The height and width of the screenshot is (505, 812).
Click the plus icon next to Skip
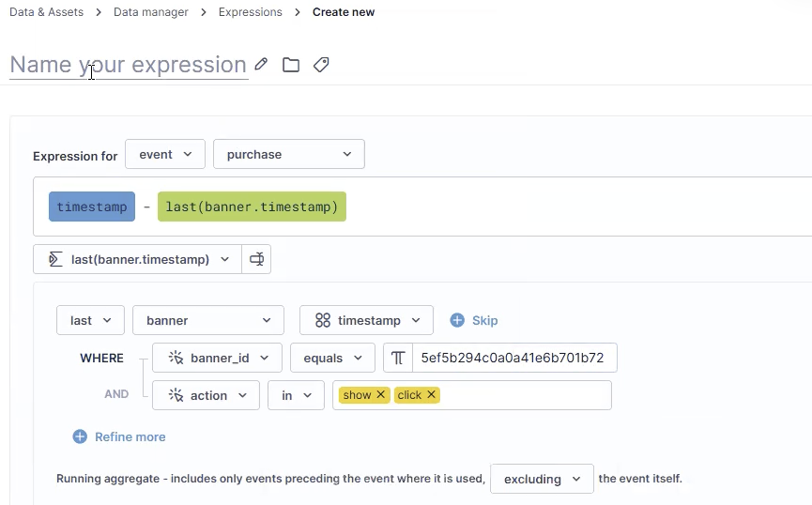pos(457,320)
